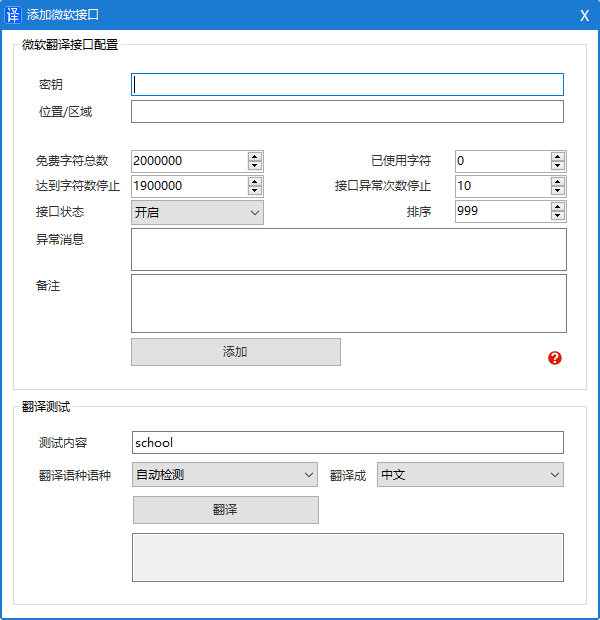The height and width of the screenshot is (620, 600).
Task: Open the 接口状态 dropdown showing 开启
Action: coord(197,212)
